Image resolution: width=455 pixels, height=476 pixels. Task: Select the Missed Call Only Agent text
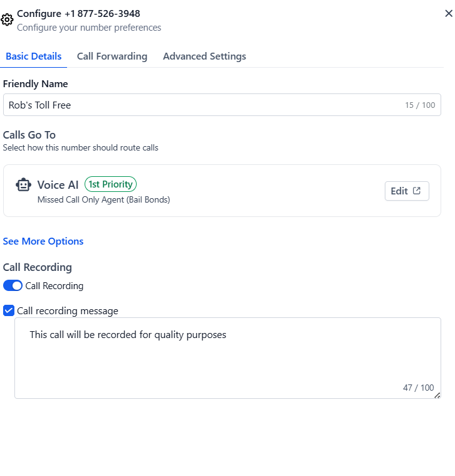pos(104,200)
